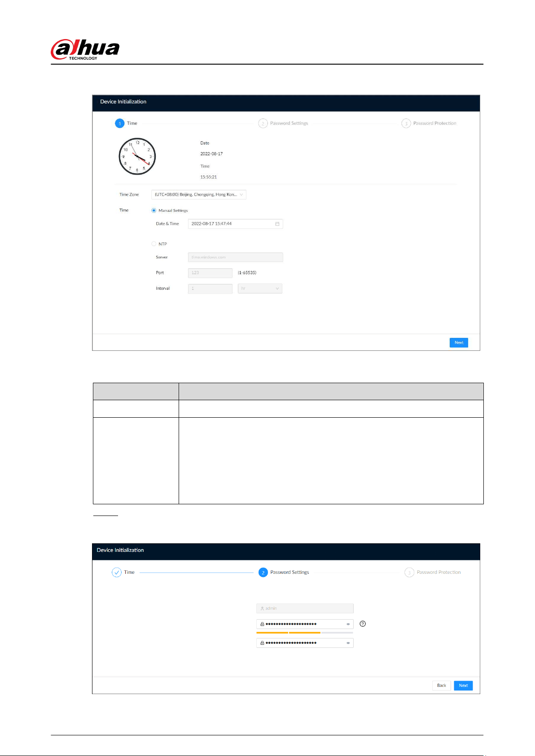The image size is (535, 756).
Task: Click step 2 Password Settings circle in first dialog
Action: tap(263, 123)
